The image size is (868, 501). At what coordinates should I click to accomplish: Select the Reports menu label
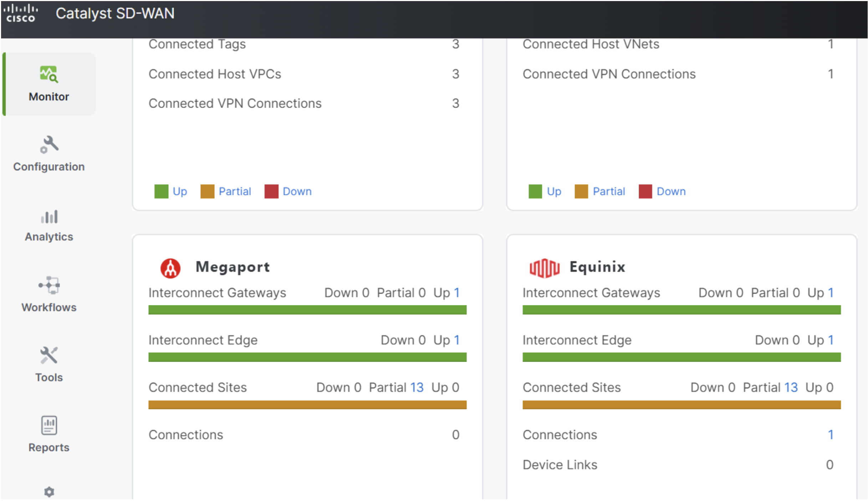(x=49, y=448)
